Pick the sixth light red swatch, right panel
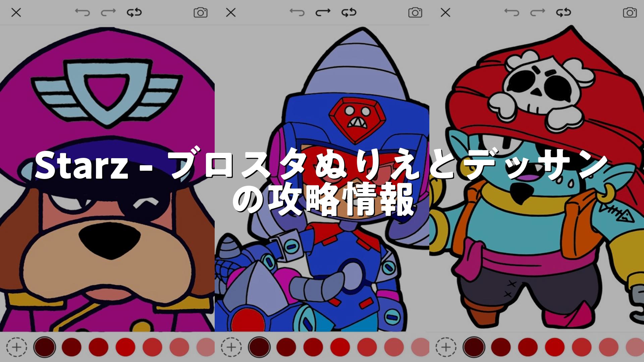The width and height of the screenshot is (644, 362). pyautogui.click(x=608, y=347)
